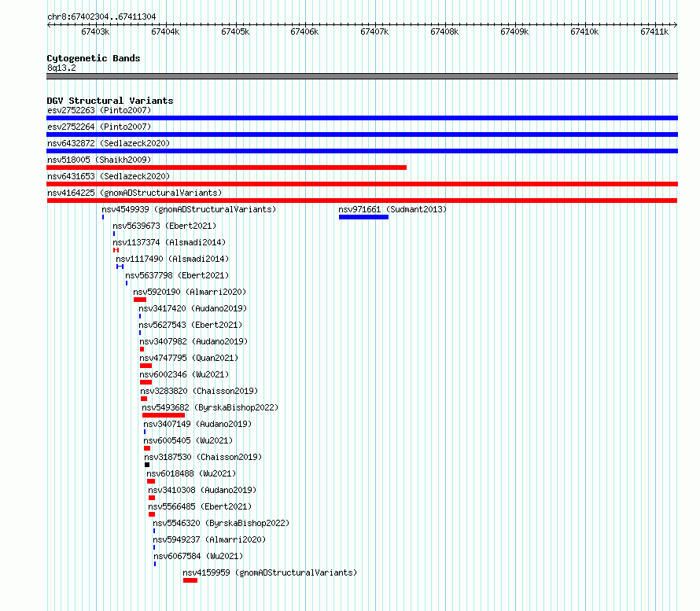This screenshot has height=611, width=700.
Task: Select nsv6067584 (Wu2021) label
Action: click(198, 556)
